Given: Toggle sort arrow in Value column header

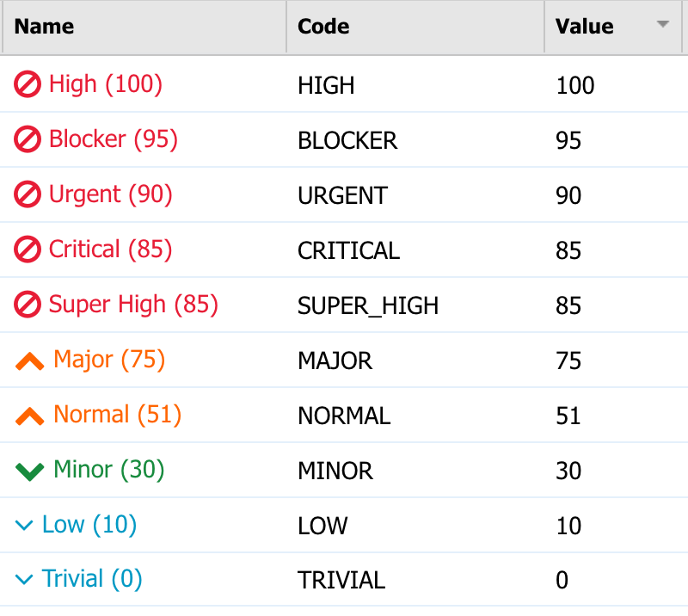Looking at the screenshot, I should click(x=662, y=24).
